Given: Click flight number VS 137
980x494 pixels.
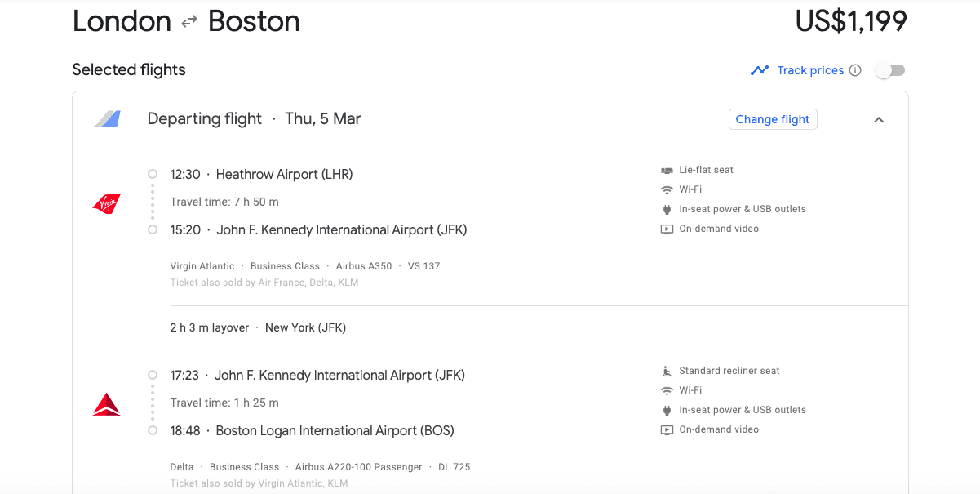Looking at the screenshot, I should (423, 266).
